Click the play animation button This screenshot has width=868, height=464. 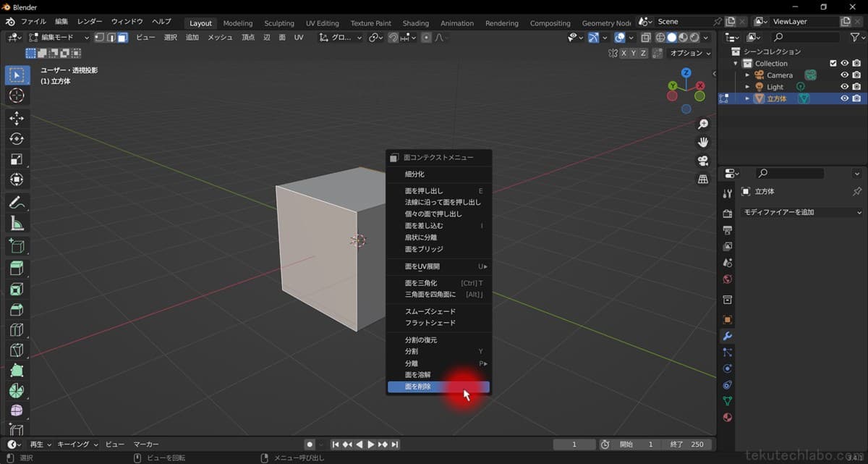371,444
